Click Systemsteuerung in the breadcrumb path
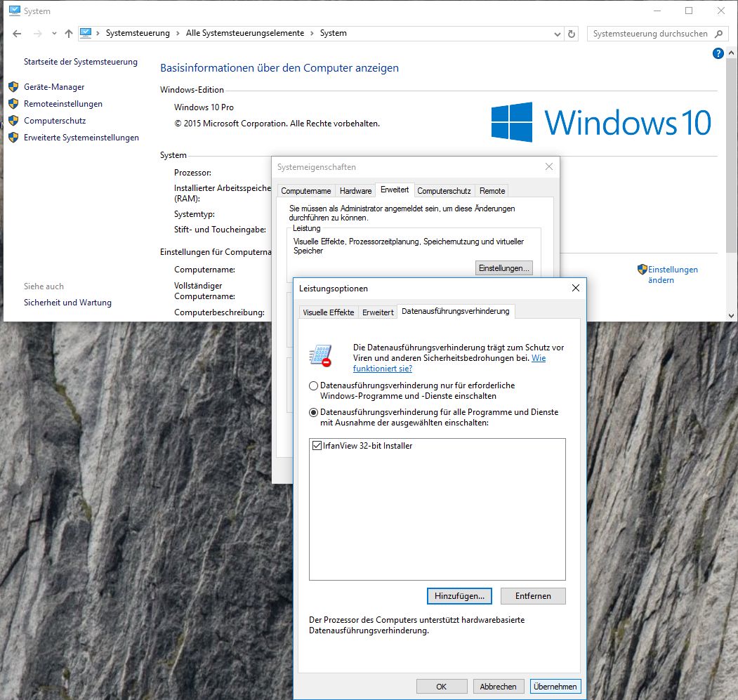The height and width of the screenshot is (700, 738). pyautogui.click(x=138, y=33)
